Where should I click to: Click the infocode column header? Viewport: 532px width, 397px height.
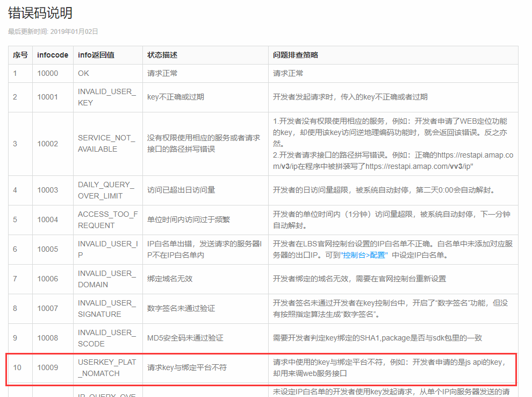point(52,55)
